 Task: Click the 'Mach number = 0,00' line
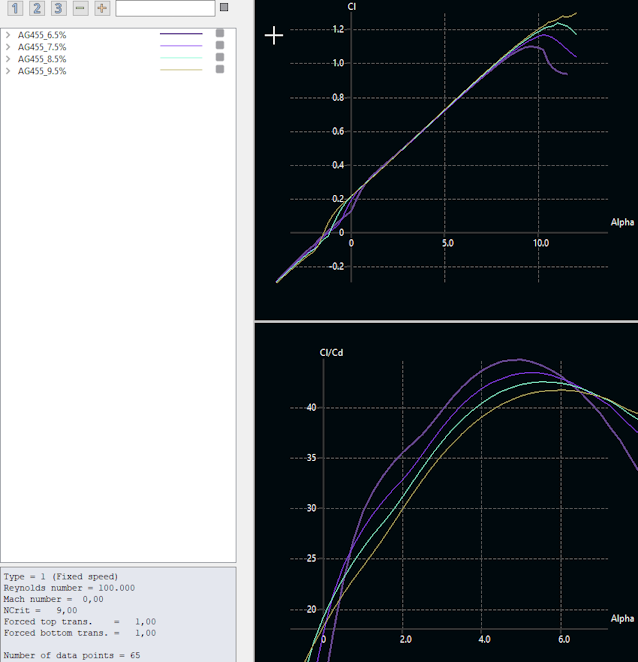click(54, 599)
